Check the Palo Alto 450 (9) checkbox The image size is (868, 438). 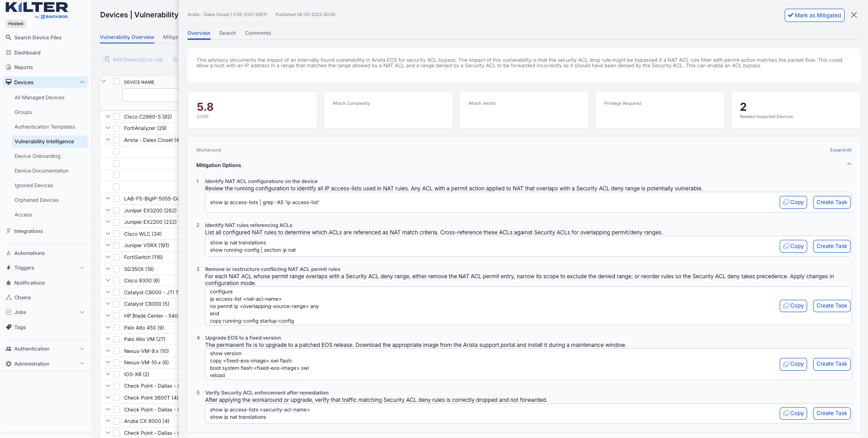click(116, 328)
